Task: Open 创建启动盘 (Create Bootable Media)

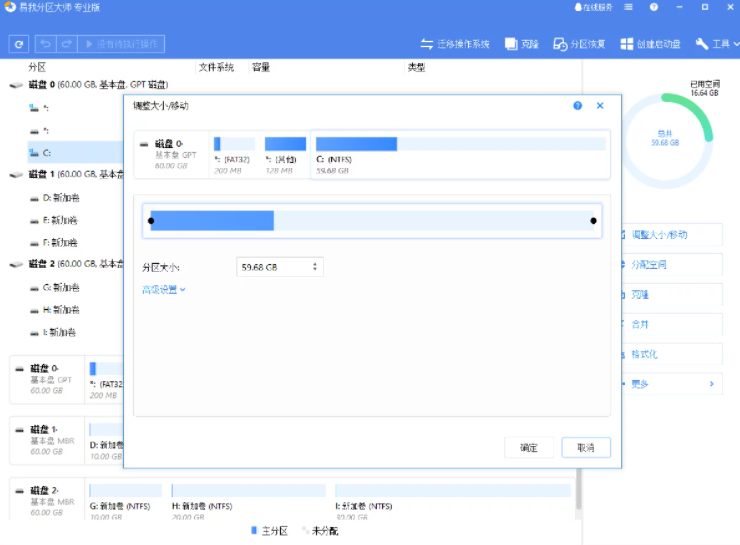Action: pos(650,45)
